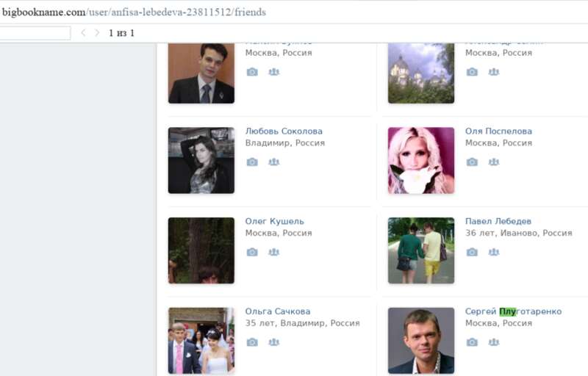Viewport: 588px width, 376px height.
Task: Click the camera icon under Любовь Соколова
Action: pos(252,162)
